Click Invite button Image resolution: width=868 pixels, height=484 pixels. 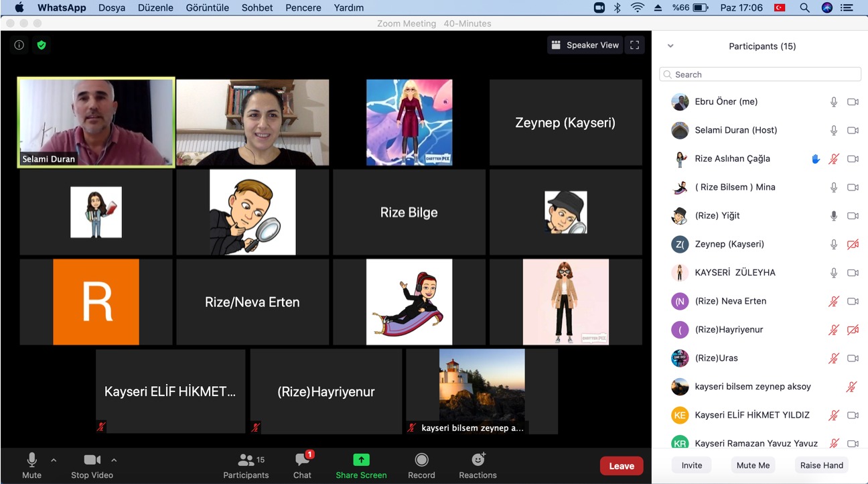692,465
